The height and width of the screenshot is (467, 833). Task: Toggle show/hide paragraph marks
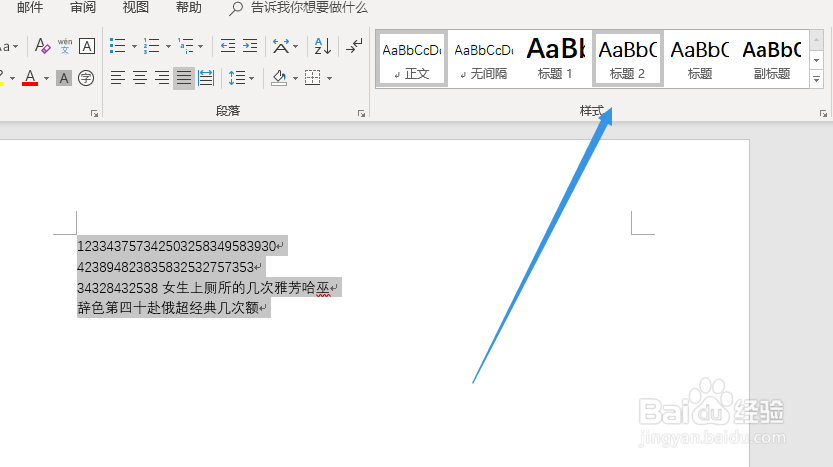tap(354, 46)
